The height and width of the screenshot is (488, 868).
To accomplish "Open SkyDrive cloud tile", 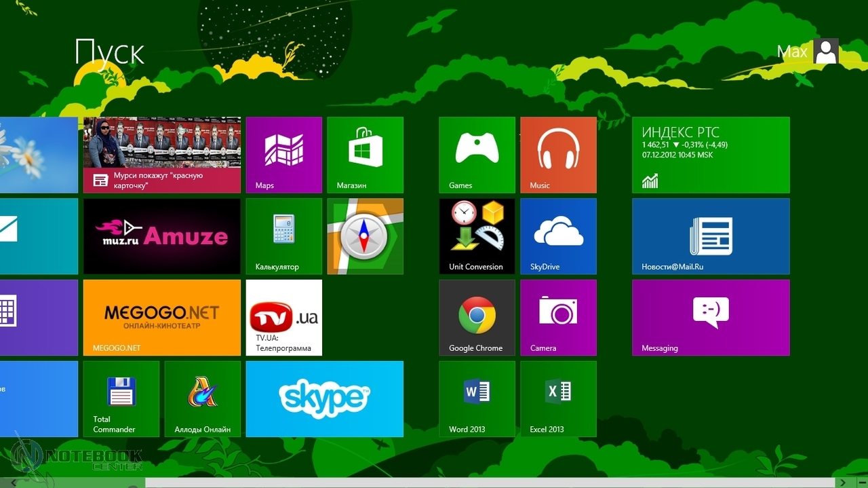I will [558, 236].
